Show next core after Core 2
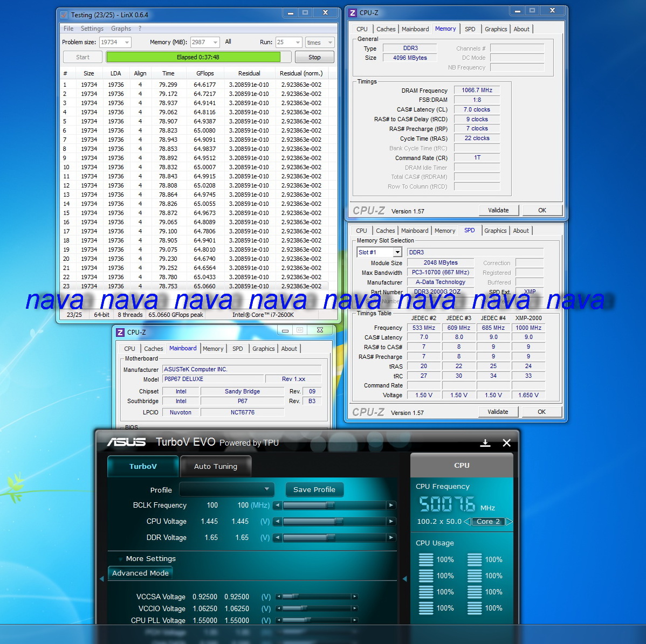The height and width of the screenshot is (644, 646). click(x=509, y=522)
